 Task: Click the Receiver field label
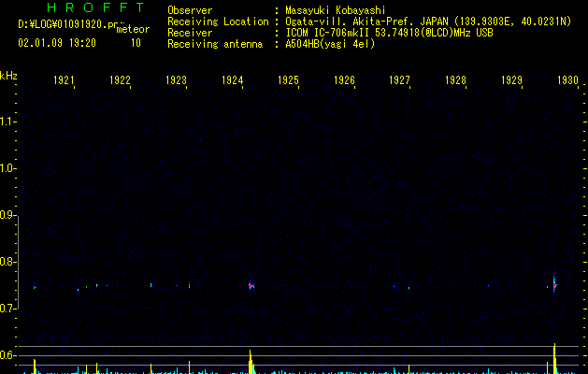coord(190,33)
